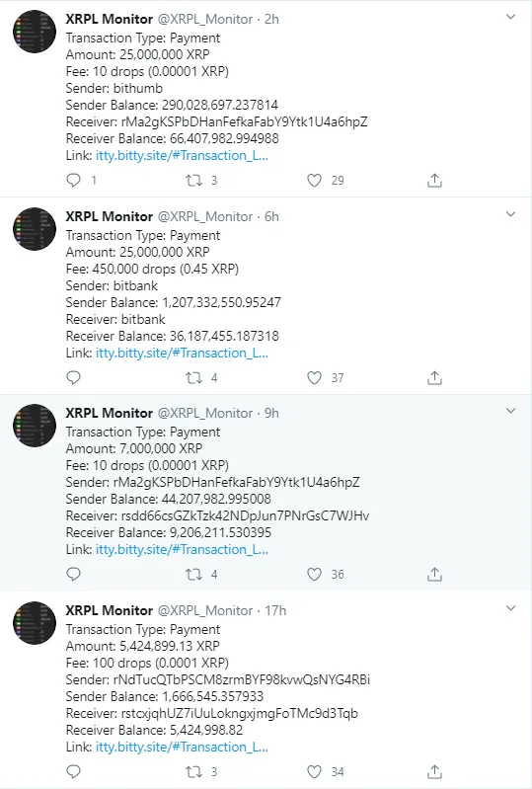Like the 7,000,000 XRP payment tweet

(x=314, y=574)
